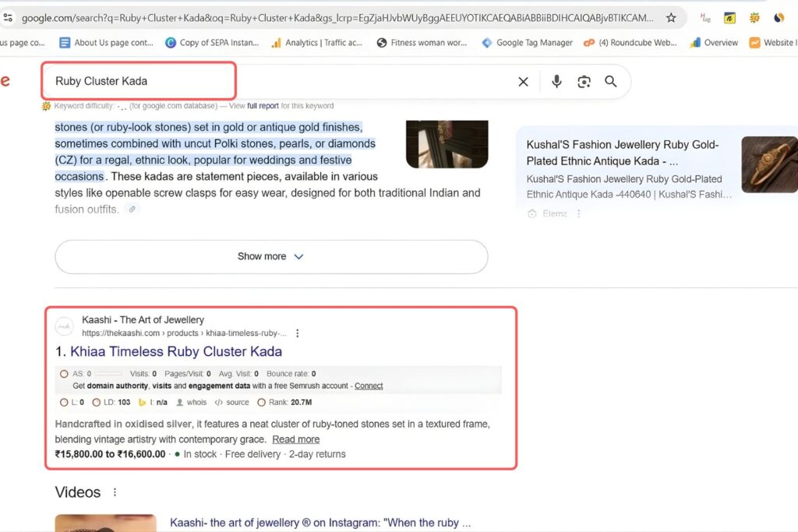Open the Google Tag Manager bookmark
This screenshot has height=532, width=798.
(535, 43)
